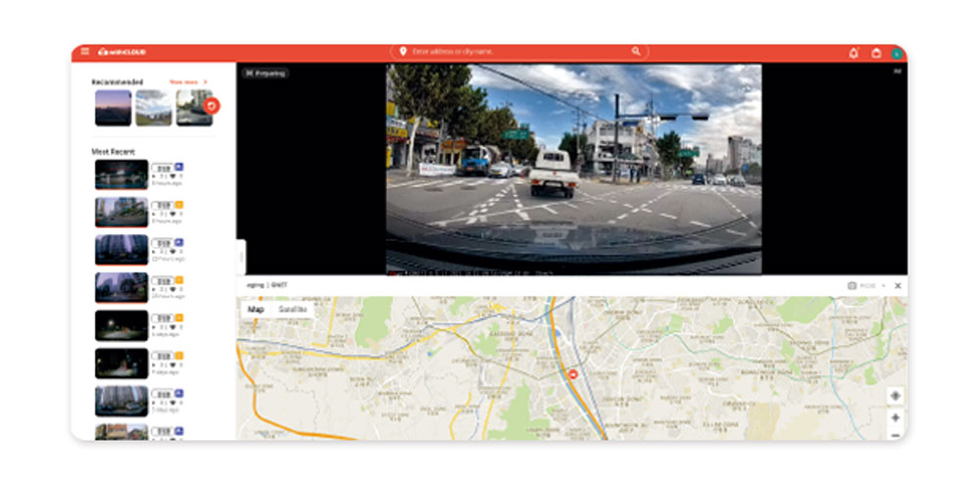Open the first Most Recent video thumbnail
Screen dimensions: 980x483
coord(122,174)
